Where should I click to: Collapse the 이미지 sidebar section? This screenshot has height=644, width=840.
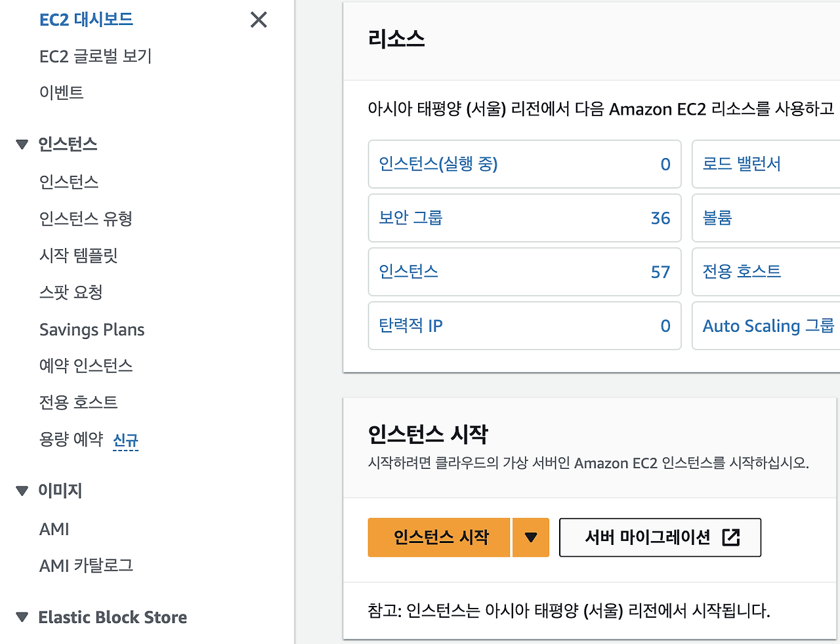(x=22, y=491)
